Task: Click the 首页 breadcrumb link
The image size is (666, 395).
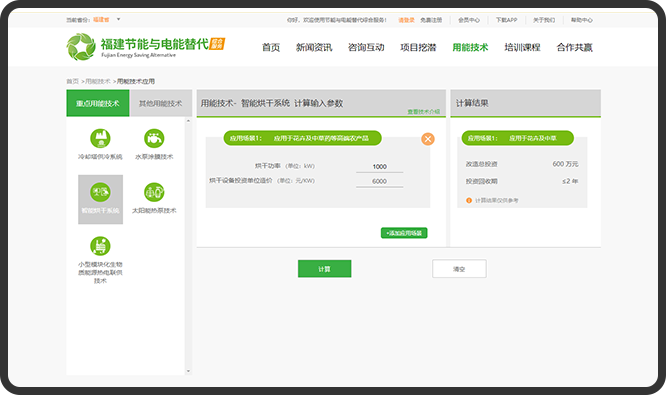Action: point(73,81)
